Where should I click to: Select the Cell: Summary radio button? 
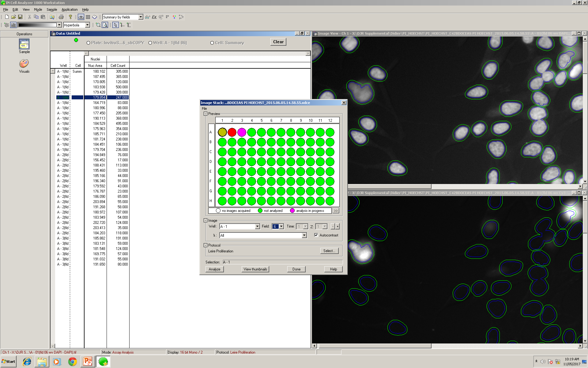pos(212,43)
